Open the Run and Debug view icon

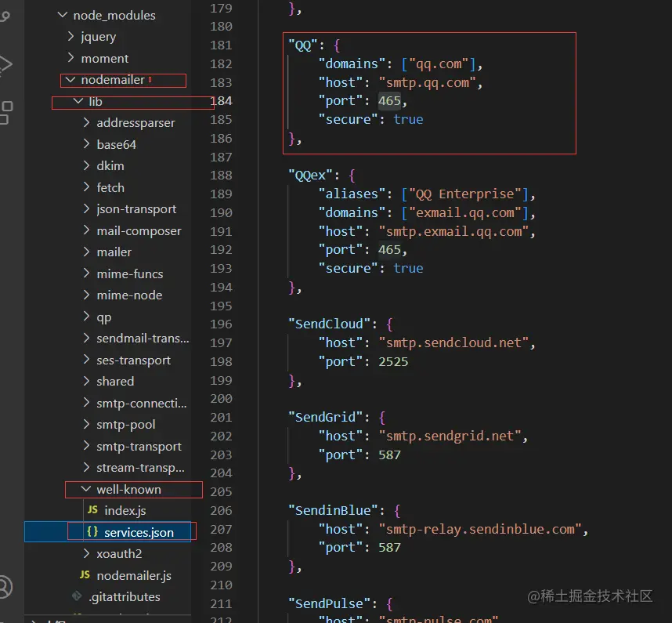pyautogui.click(x=5, y=65)
